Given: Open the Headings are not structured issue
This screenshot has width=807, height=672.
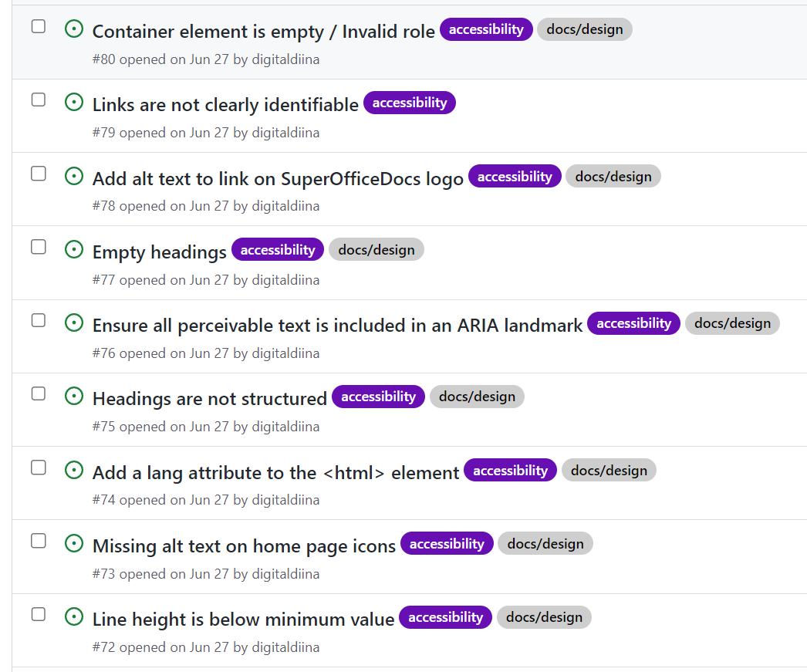Looking at the screenshot, I should coord(208,398).
